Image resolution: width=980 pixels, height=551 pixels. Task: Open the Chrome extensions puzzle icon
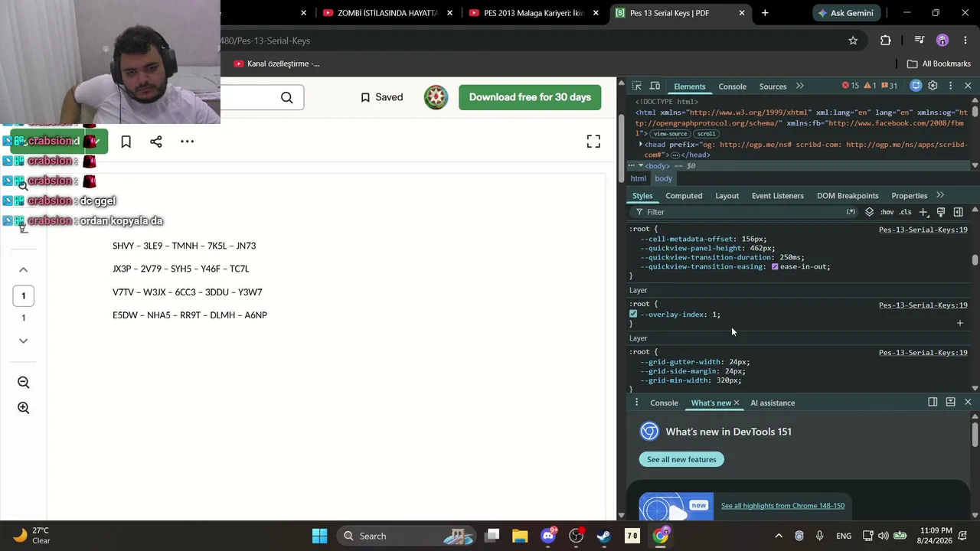click(x=885, y=41)
